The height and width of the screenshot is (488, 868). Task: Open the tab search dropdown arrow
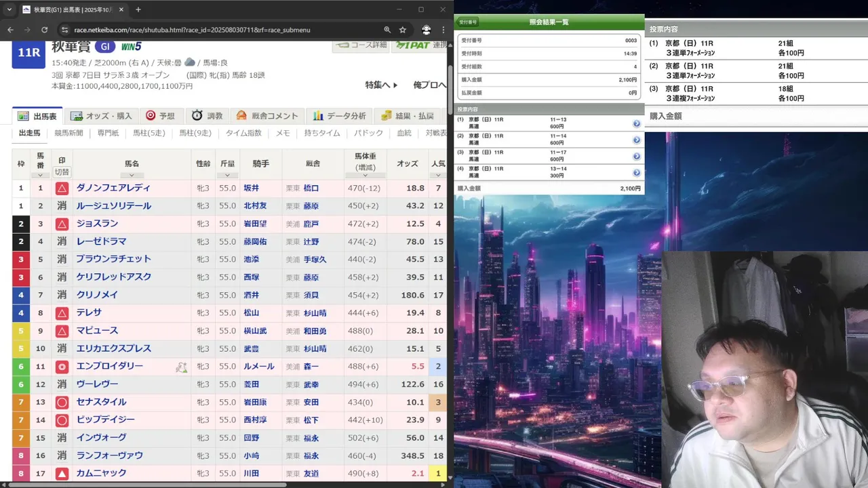click(x=9, y=9)
